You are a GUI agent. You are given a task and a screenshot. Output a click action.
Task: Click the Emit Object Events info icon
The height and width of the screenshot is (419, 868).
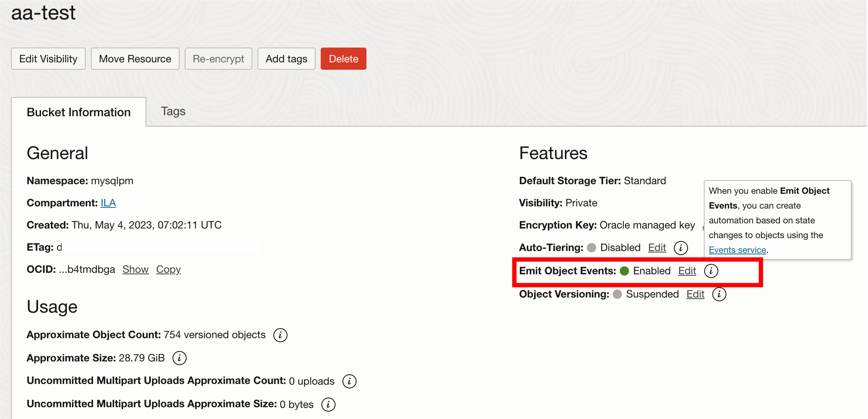pos(711,271)
